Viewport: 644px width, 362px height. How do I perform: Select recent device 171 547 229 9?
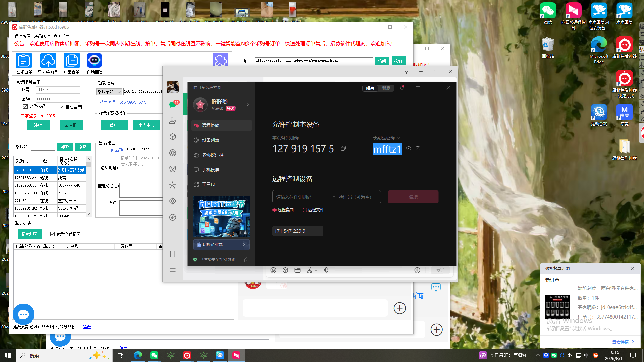[x=298, y=231]
